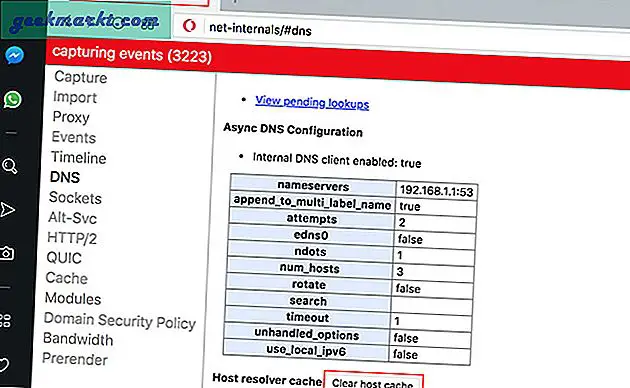
Task: Open the Prerender section
Action: click(x=75, y=359)
